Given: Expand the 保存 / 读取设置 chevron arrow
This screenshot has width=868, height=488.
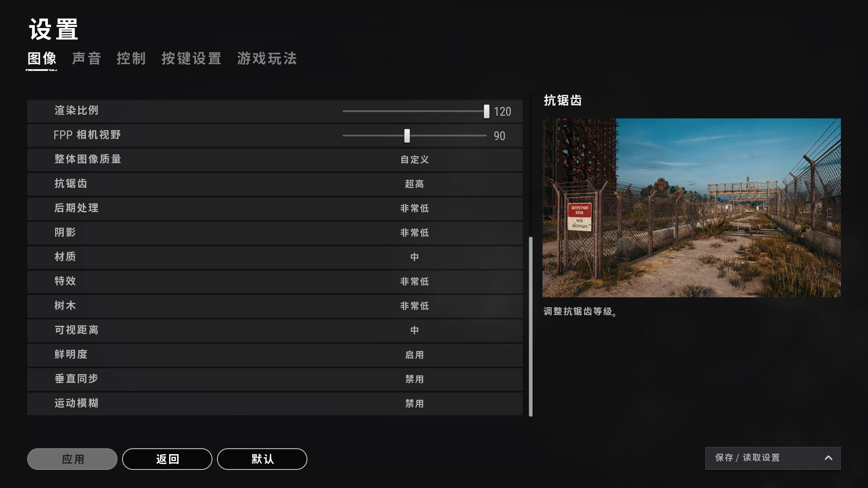Looking at the screenshot, I should tap(828, 458).
